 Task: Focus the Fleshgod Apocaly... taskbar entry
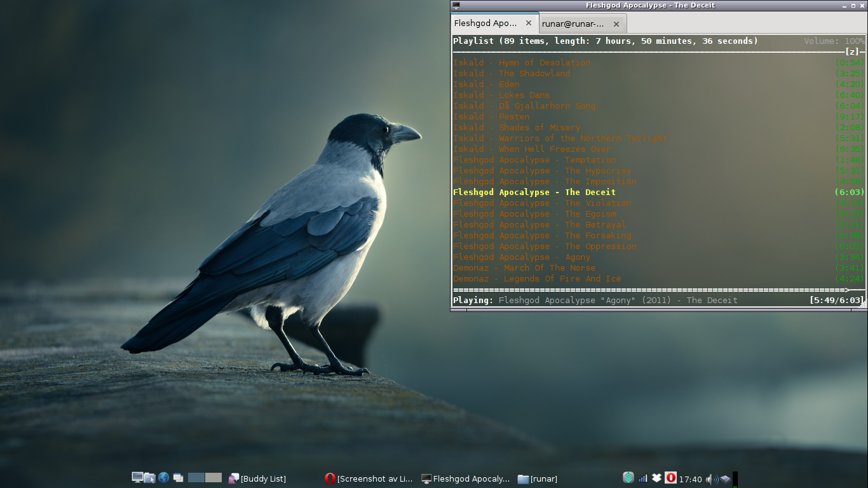(466, 478)
